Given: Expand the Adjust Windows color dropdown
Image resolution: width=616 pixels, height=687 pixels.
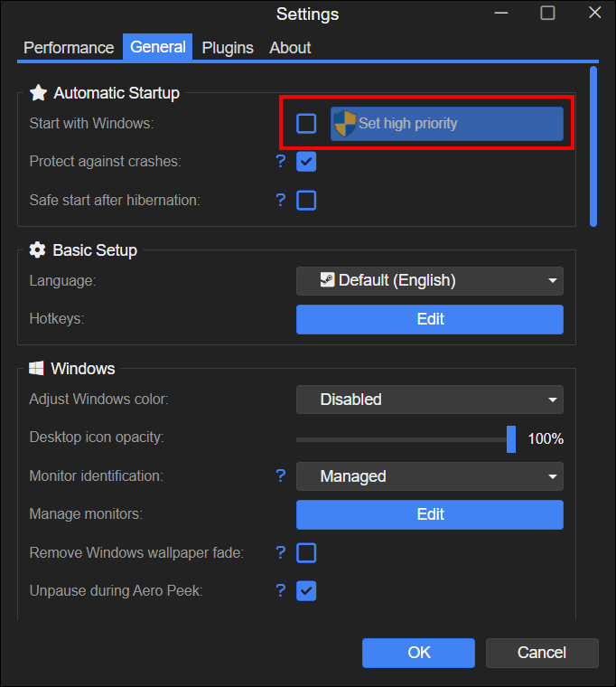Looking at the screenshot, I should click(430, 400).
